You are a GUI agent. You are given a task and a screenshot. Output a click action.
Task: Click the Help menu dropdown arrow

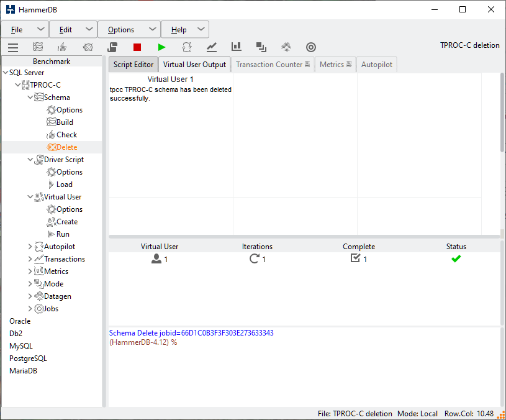(x=201, y=29)
